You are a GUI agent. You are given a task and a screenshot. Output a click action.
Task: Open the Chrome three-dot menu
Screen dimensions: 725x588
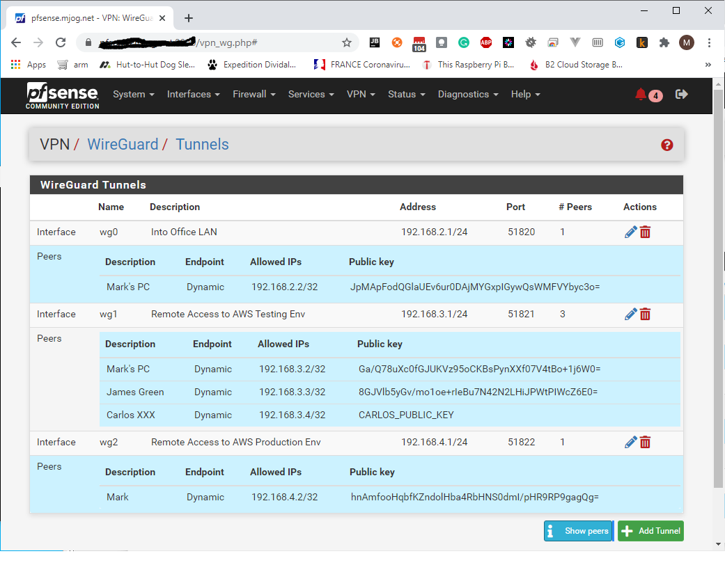point(709,43)
